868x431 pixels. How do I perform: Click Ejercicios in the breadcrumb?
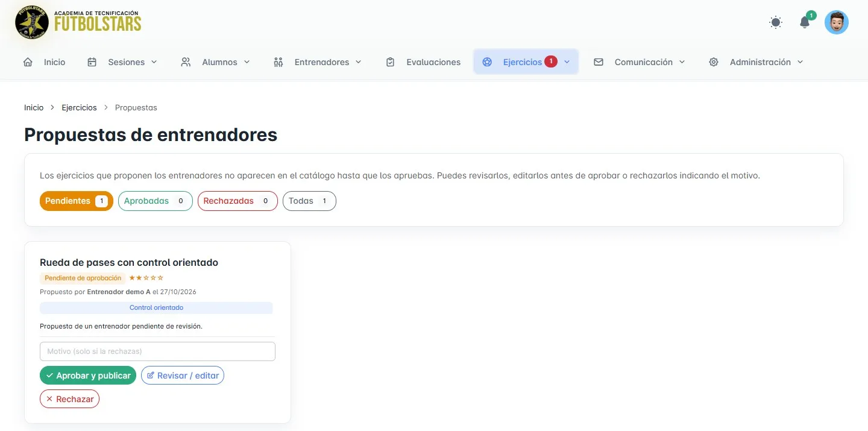(79, 107)
